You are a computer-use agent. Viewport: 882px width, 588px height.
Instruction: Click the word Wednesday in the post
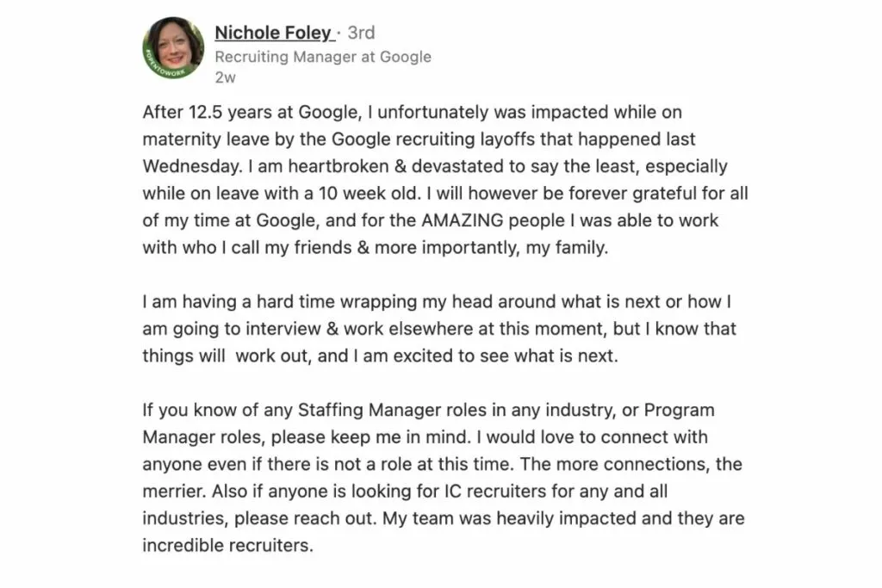coord(190,166)
